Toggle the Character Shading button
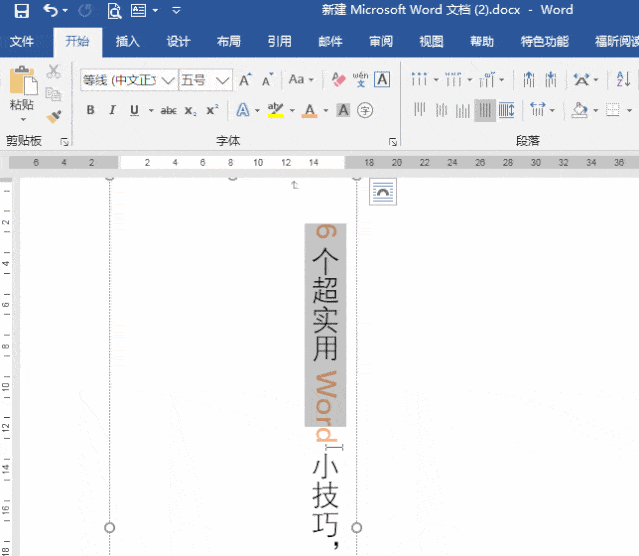Image resolution: width=639 pixels, height=556 pixels. tap(343, 110)
